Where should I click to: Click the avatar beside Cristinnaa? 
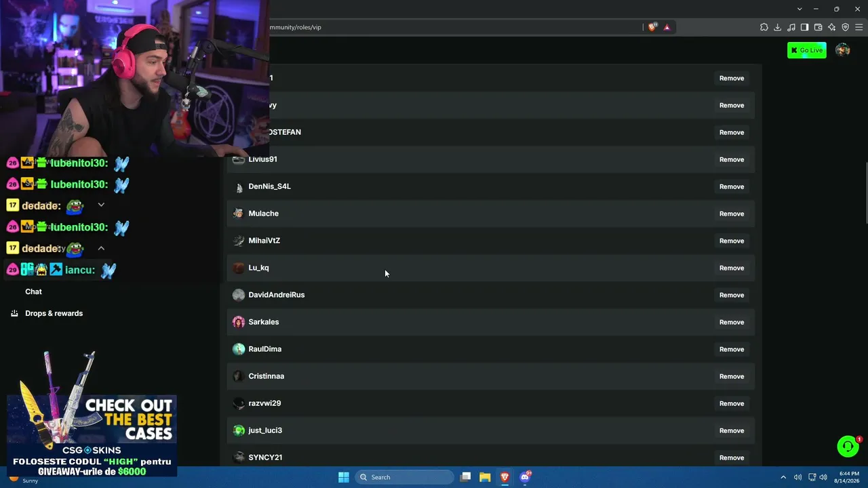click(239, 376)
